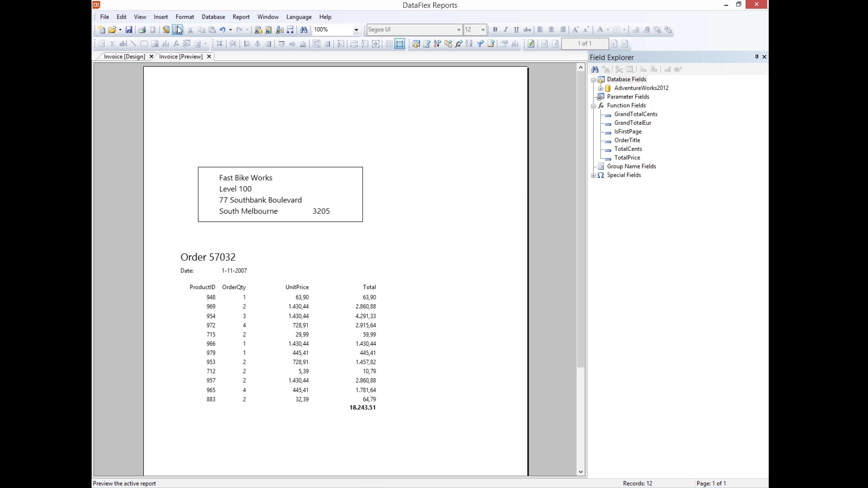Screen dimensions: 868x488
Task: Open the zoom level 100% dropdown
Action: pyautogui.click(x=356, y=30)
